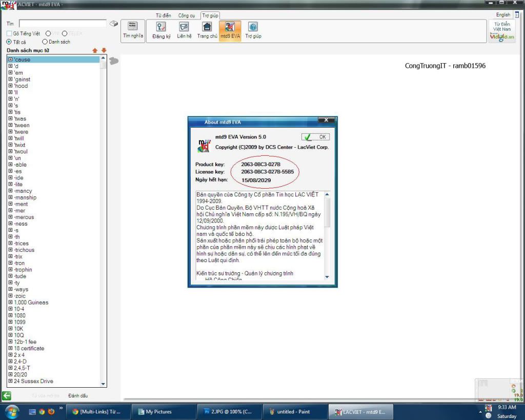525x420 pixels.
Task: Click OK in About dialog
Action: coord(315,137)
